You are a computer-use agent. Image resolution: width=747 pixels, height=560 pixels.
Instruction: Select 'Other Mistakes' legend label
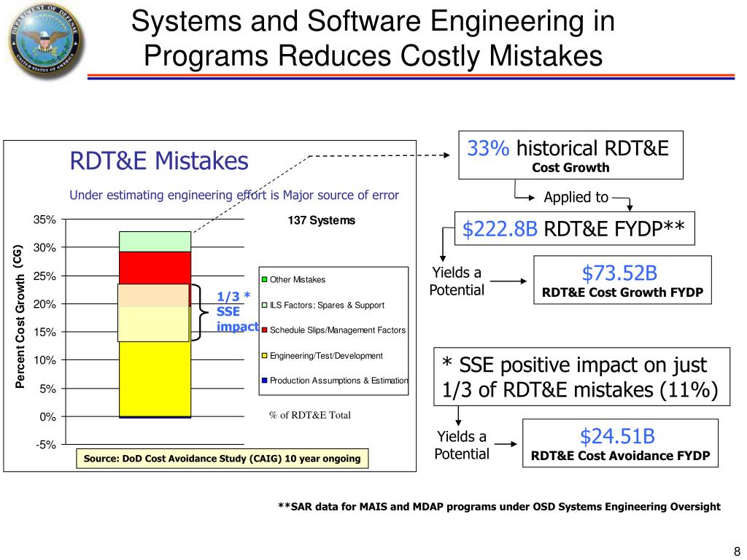298,280
